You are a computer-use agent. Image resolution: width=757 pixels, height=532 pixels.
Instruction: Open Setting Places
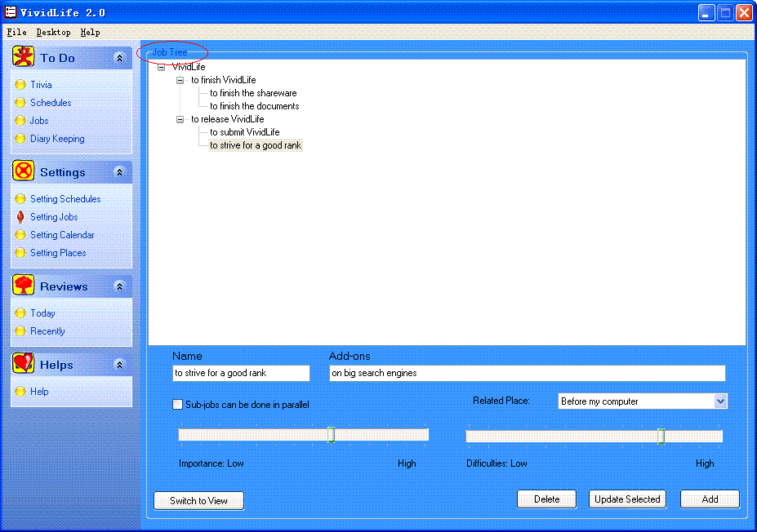click(x=58, y=253)
